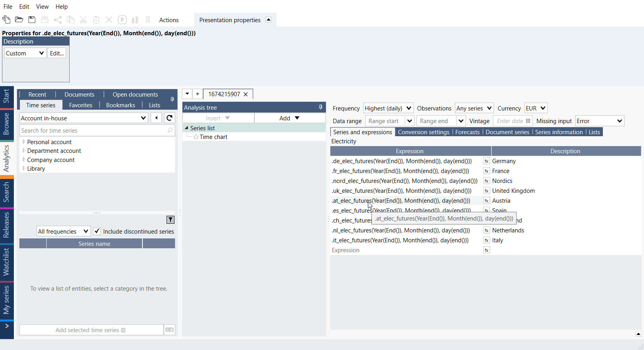Open the function editor for the Germany expression
The width and height of the screenshot is (644, 350).
click(487, 161)
